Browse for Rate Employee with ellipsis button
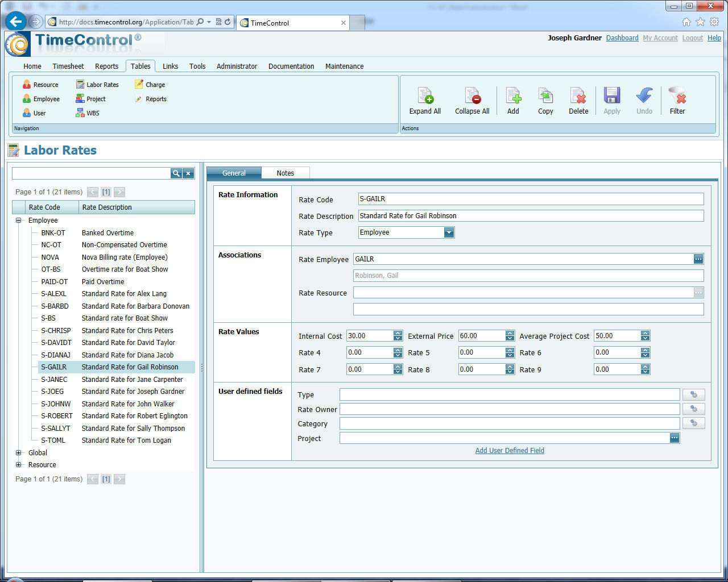This screenshot has width=728, height=582. 698,259
